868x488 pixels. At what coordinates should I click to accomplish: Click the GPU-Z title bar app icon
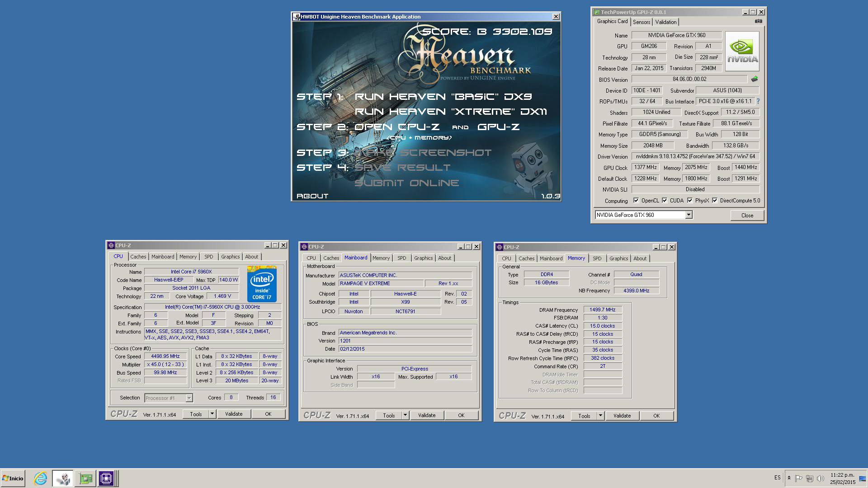[597, 12]
